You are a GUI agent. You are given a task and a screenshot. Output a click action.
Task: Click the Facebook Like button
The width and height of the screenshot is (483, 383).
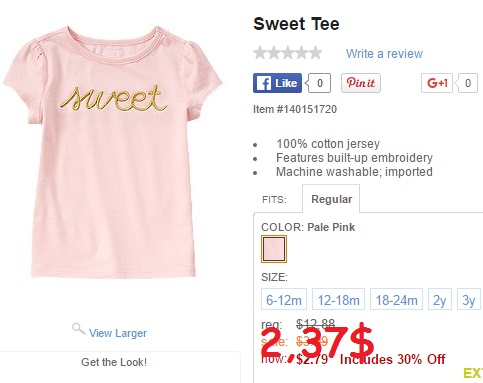(x=277, y=83)
